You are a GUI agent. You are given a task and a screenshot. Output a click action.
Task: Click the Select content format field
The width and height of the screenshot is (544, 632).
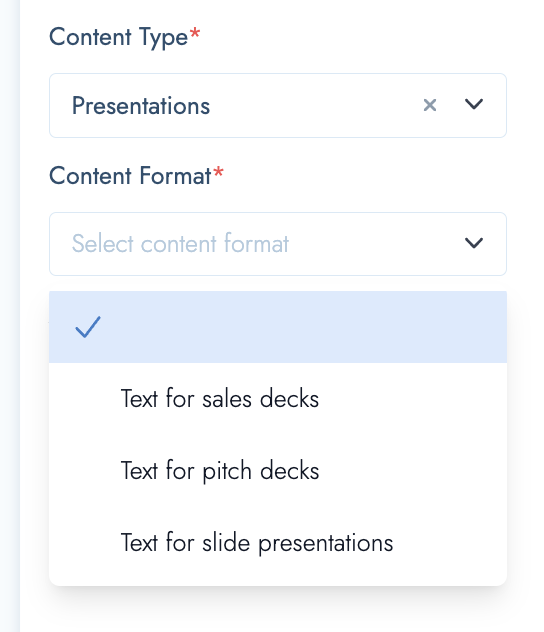pyautogui.click(x=278, y=244)
